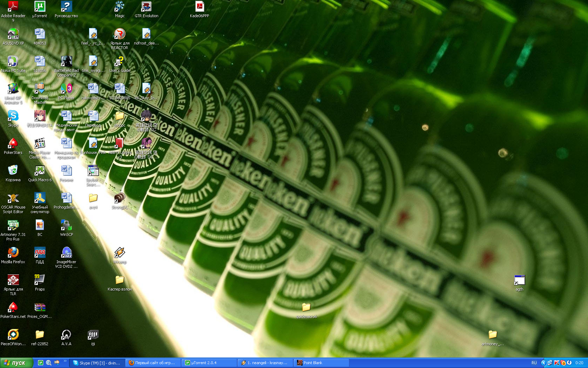588x368 pixels.
Task: Click the Battlefield Bad Company 2 icon
Action: tap(66, 61)
